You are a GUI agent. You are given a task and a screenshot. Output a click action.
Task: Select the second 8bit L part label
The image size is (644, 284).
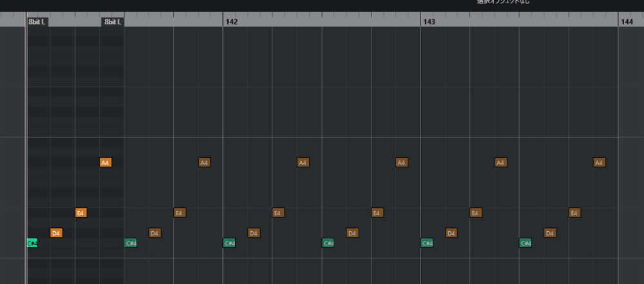(x=113, y=21)
